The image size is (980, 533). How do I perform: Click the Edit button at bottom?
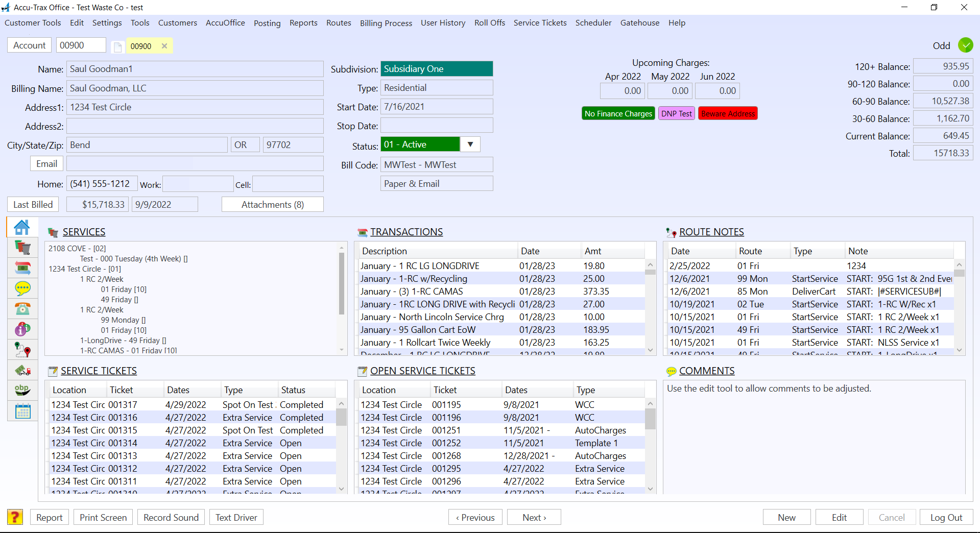[839, 517]
